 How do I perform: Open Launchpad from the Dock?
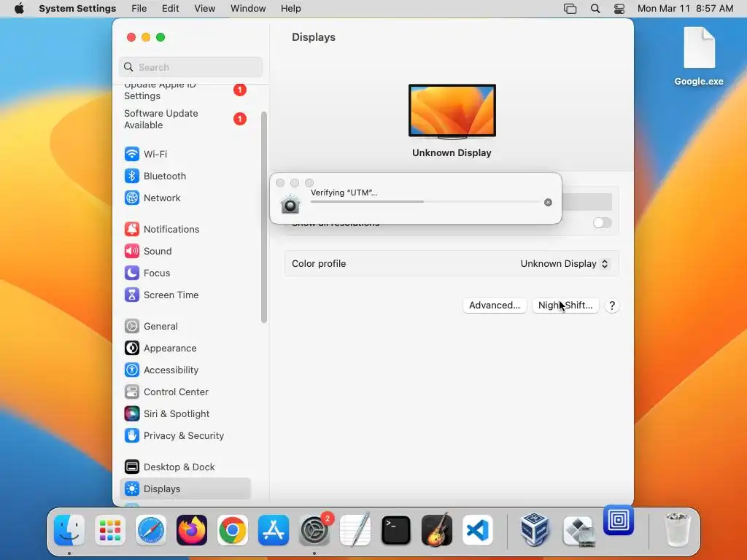(110, 531)
